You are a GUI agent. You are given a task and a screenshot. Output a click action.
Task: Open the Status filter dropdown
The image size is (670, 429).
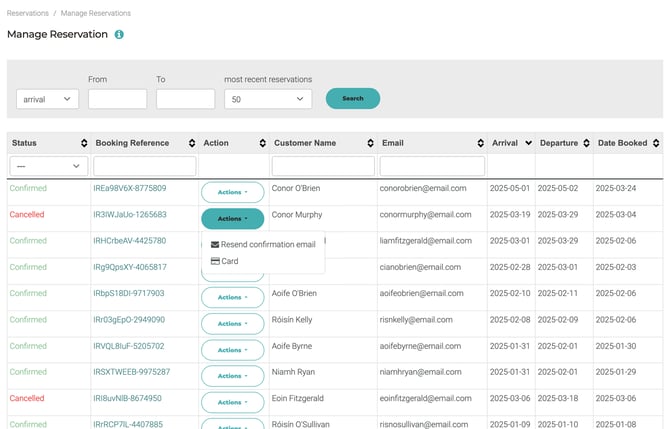[48, 166]
